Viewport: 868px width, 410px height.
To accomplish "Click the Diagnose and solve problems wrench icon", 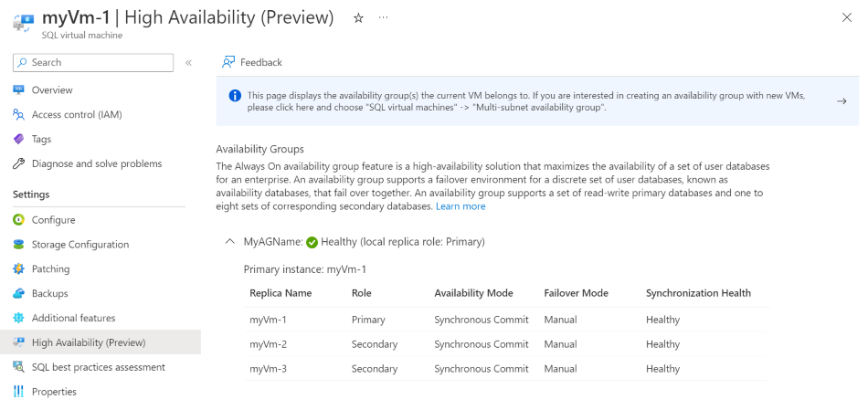I will point(18,163).
